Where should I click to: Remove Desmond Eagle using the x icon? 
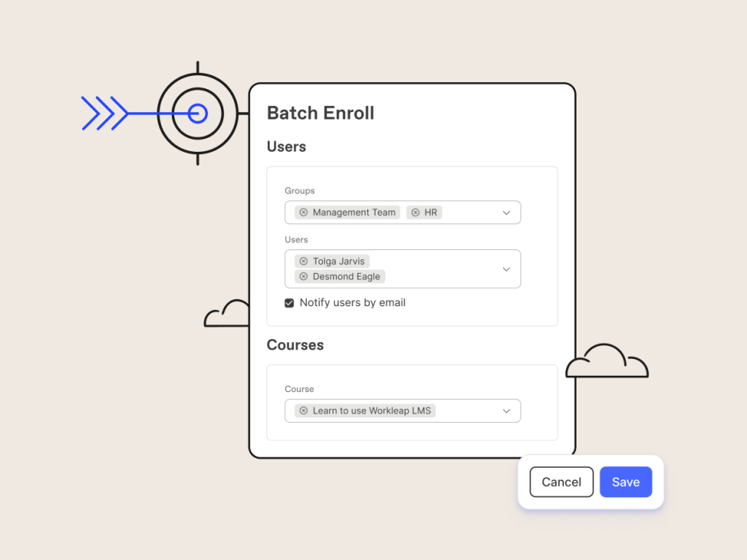pos(303,276)
